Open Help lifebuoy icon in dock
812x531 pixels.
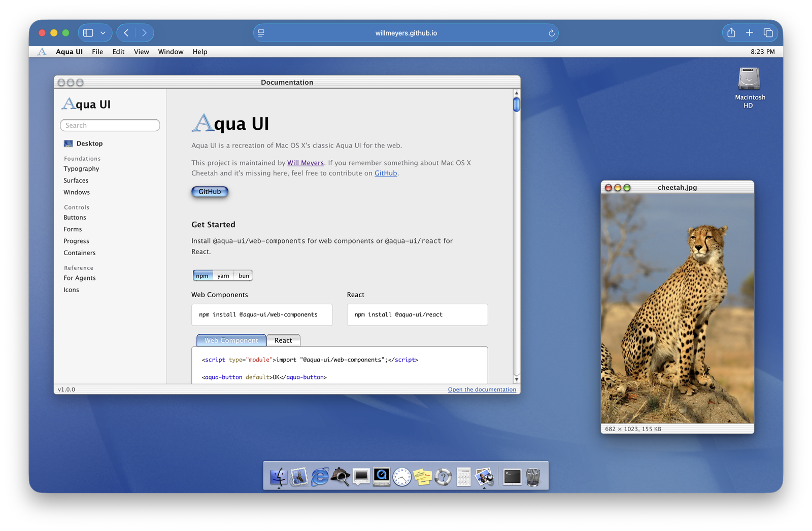[443, 477]
